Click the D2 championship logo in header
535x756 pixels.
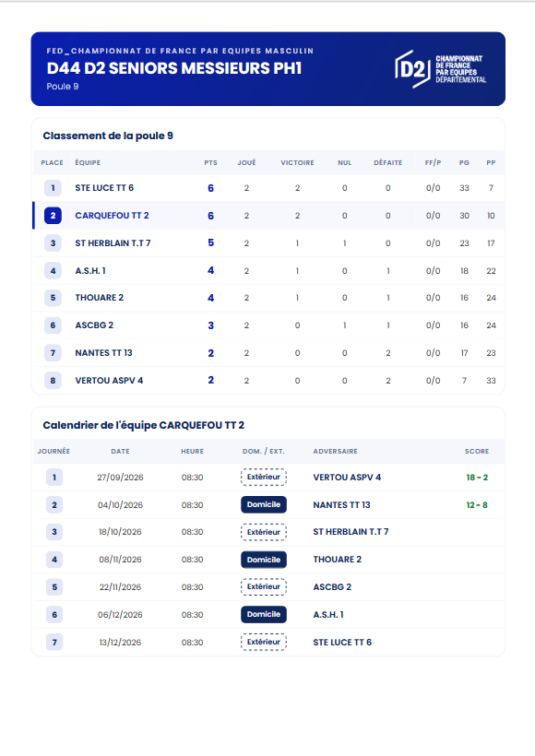tap(440, 69)
